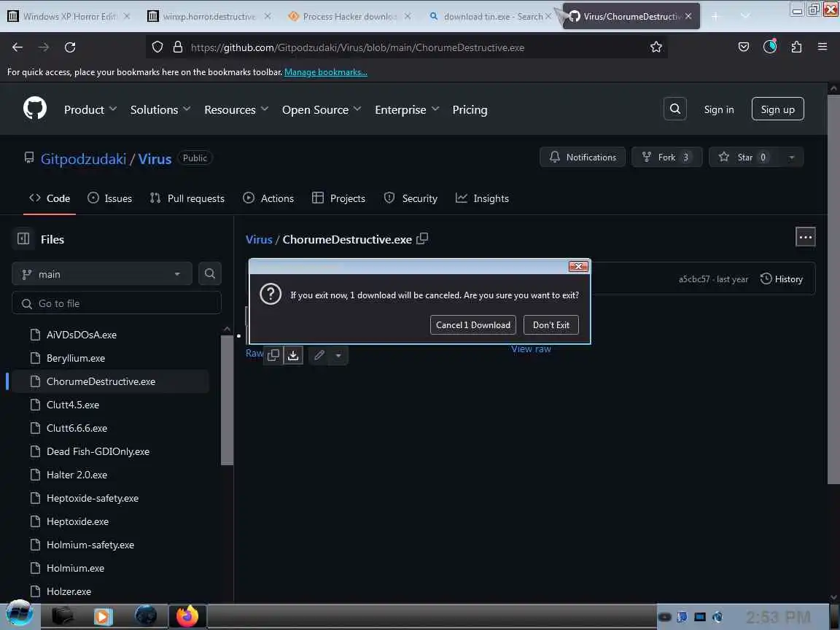This screenshot has height=630, width=840.
Task: Copy the ChorumeDestructive.exe path icon
Action: 422,238
